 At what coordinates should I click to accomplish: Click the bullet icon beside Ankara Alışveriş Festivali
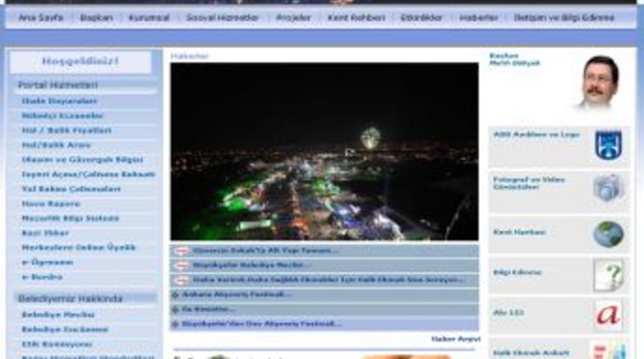point(175,295)
